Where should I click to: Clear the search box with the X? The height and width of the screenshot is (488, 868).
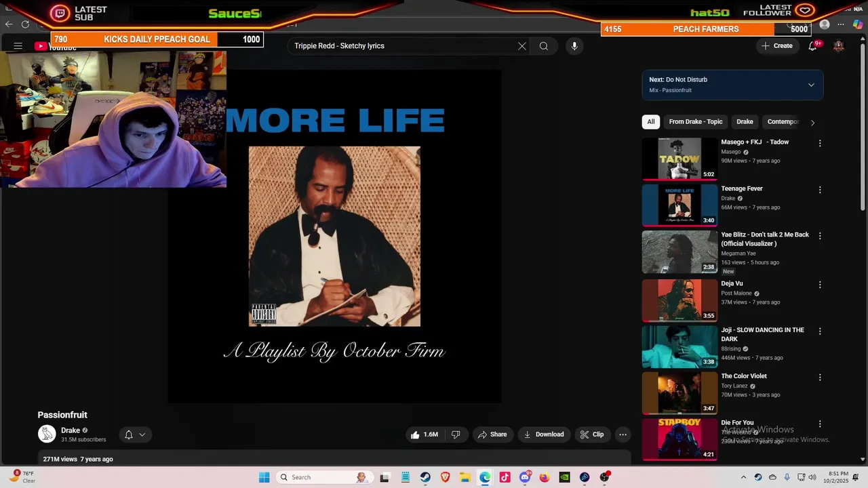[x=522, y=46]
